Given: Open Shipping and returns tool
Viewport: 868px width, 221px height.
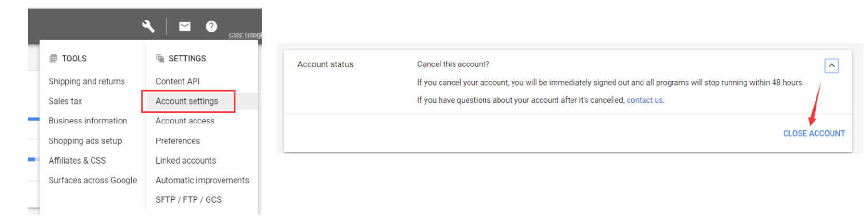Looking at the screenshot, I should [x=87, y=82].
